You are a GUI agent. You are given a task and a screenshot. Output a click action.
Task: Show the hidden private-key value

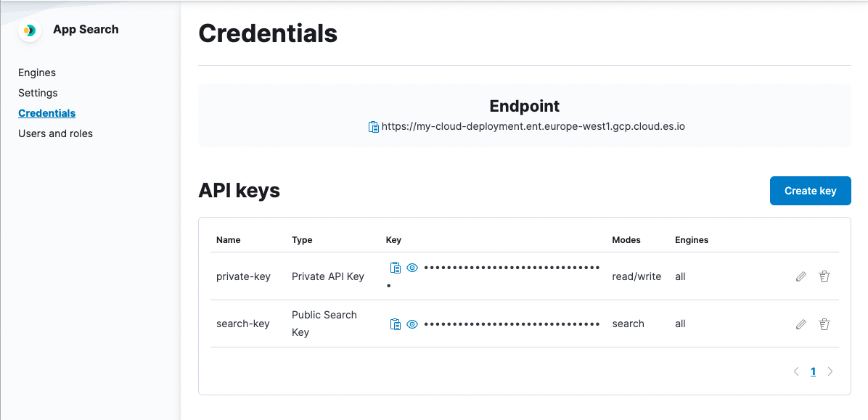pos(412,268)
